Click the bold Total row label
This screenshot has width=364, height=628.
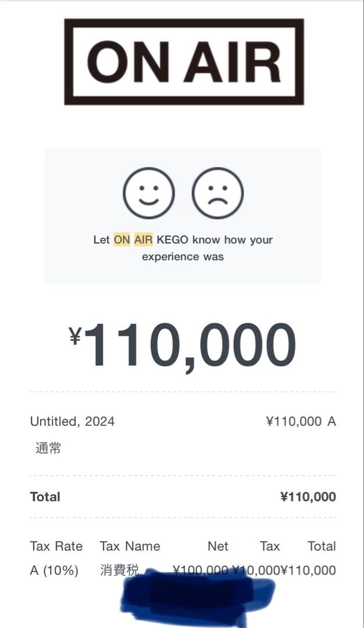coord(45,497)
